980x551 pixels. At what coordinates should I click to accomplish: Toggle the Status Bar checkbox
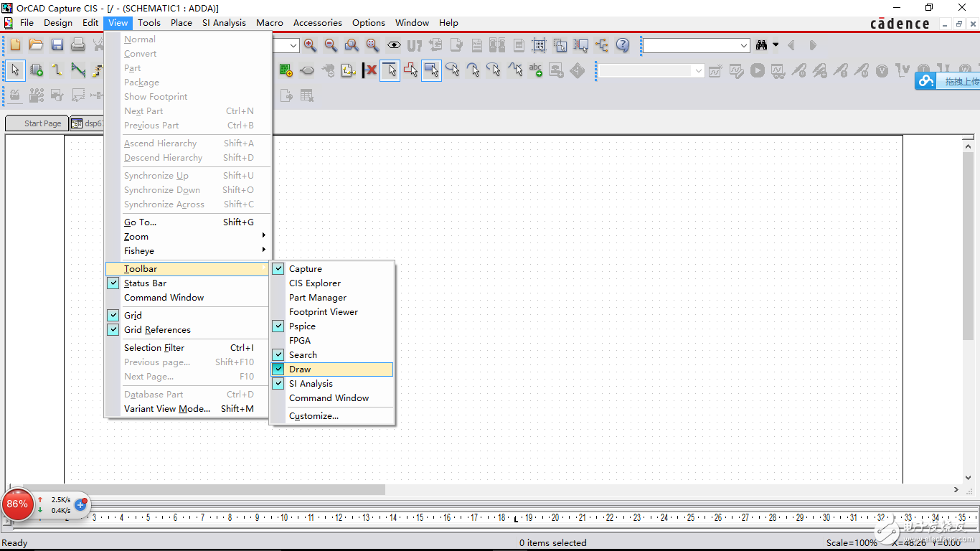tap(113, 283)
